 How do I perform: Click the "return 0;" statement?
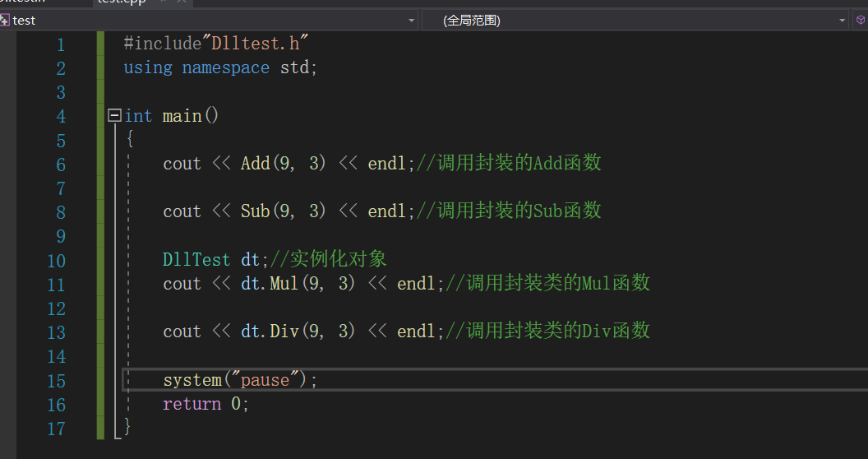click(x=205, y=404)
